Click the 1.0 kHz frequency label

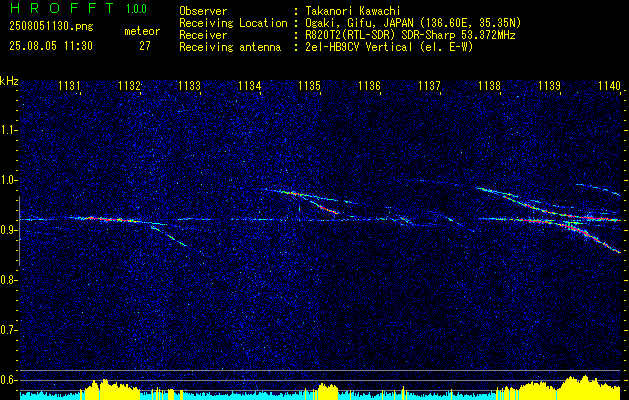[8, 180]
